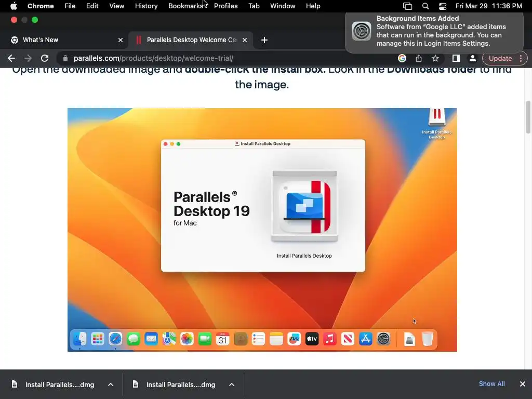
Task: Click the page vertical scrollbar
Action: pos(528,117)
